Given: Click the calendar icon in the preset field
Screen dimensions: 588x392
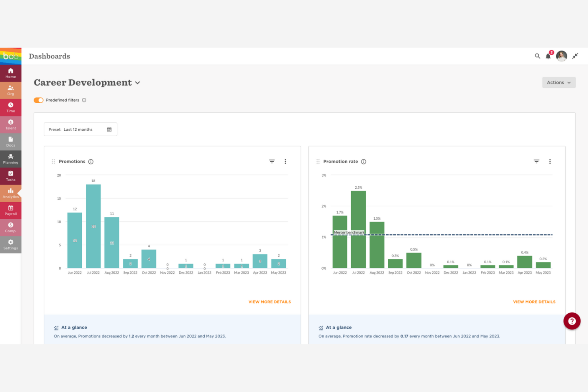Looking at the screenshot, I should point(109,129).
